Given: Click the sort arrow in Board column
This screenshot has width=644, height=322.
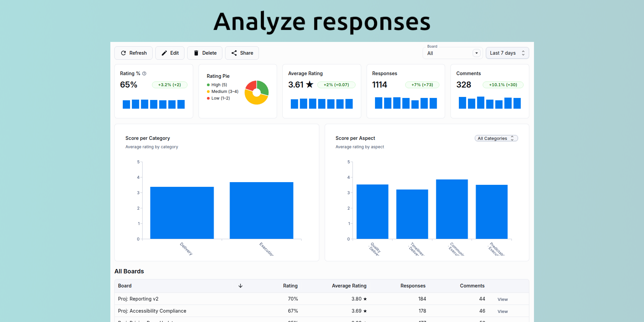Looking at the screenshot, I should (240, 286).
